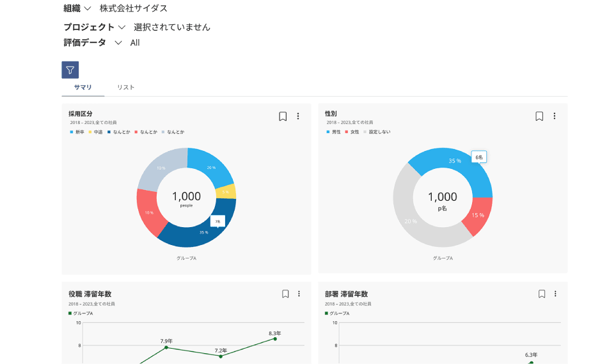Toggle the 男性 legend item
This screenshot has height=364, width=616.
pos(333,132)
